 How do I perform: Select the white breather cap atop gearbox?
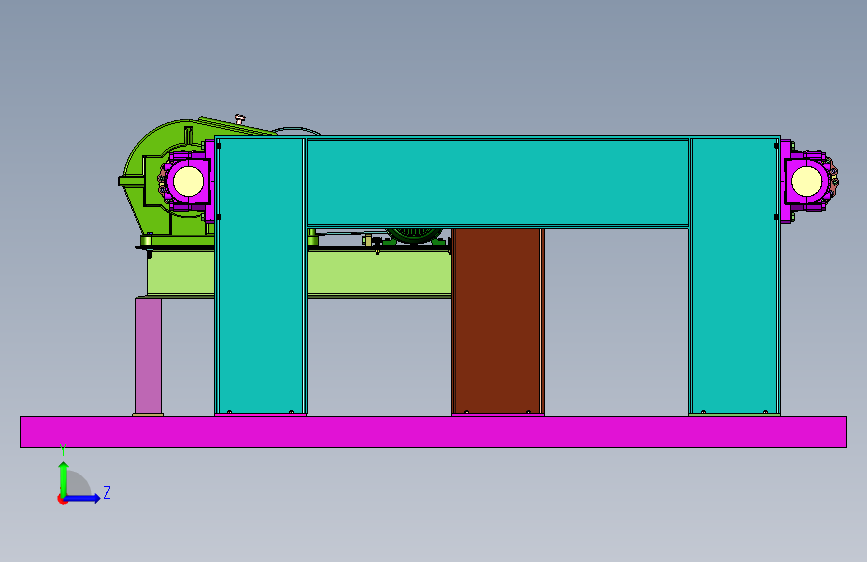click(240, 118)
